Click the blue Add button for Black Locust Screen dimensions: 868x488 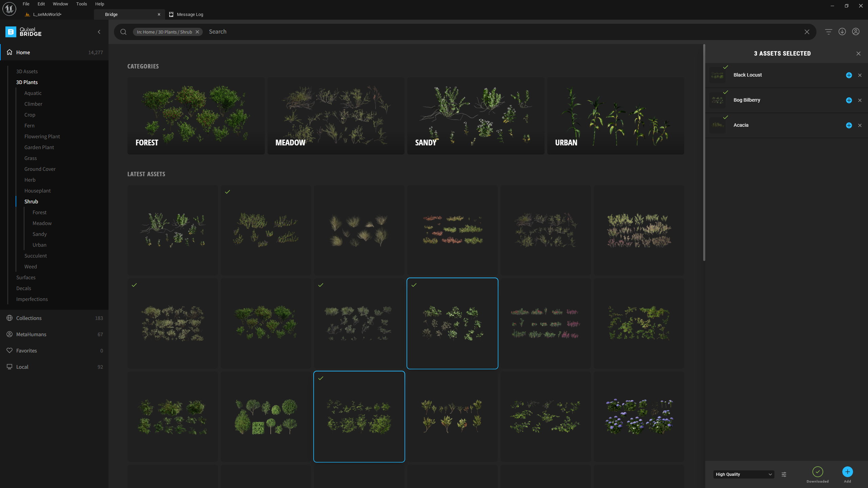[849, 75]
